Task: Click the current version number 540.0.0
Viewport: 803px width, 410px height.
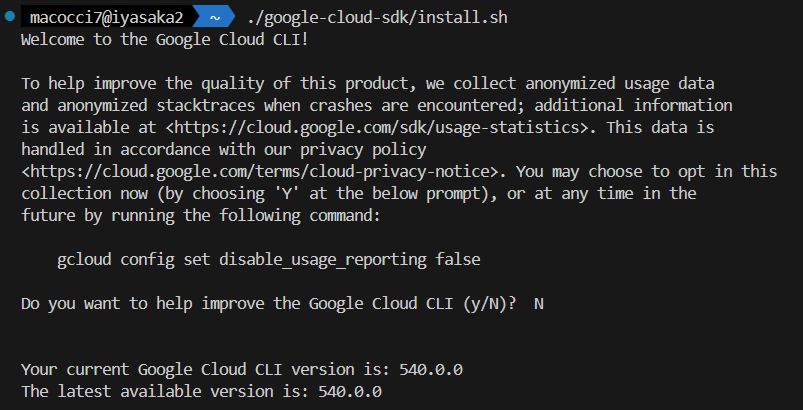Action: tap(430, 369)
